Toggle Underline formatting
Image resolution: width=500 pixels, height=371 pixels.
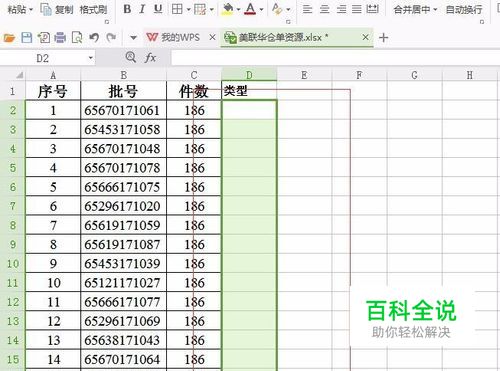point(158,9)
